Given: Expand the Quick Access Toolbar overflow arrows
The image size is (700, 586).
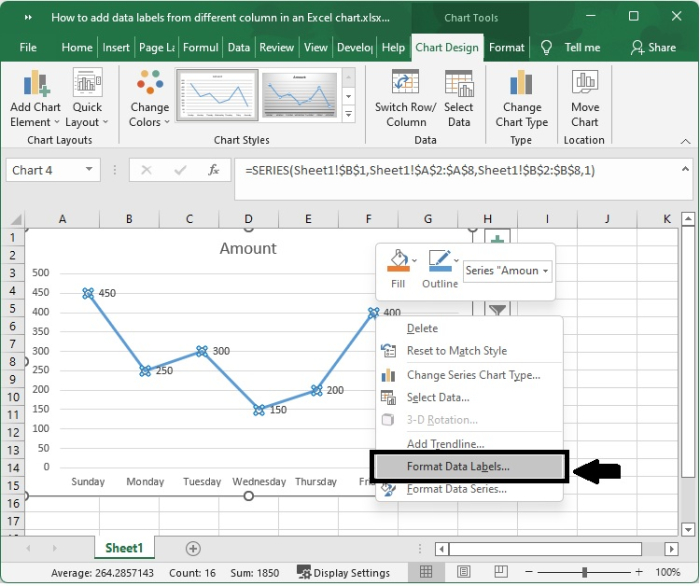Looking at the screenshot, I should [x=28, y=17].
